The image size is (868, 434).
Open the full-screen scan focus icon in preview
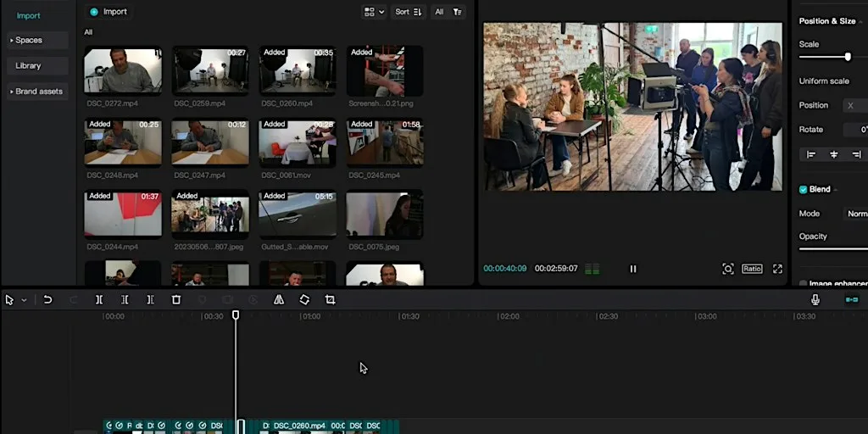pos(728,269)
